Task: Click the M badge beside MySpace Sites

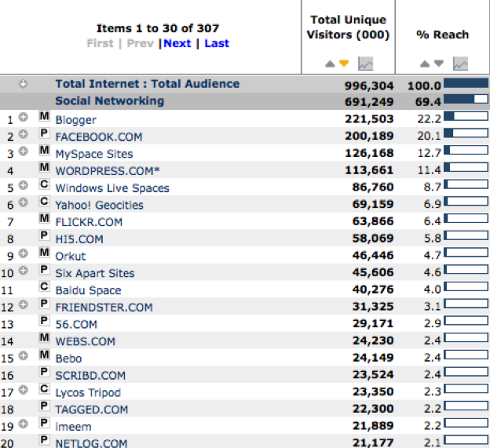Action: [45, 151]
